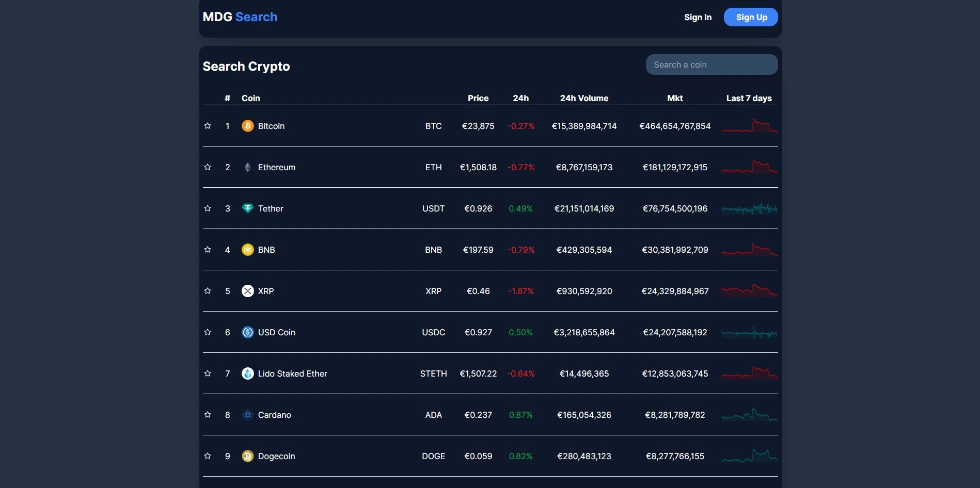Click the BNB coin logo icon
The image size is (980, 488).
248,250
